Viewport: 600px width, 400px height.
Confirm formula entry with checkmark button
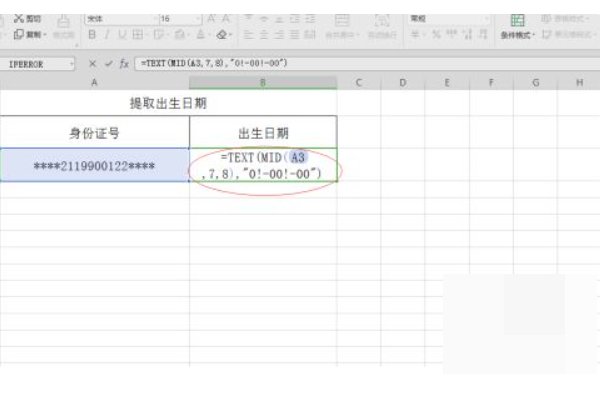click(x=109, y=64)
